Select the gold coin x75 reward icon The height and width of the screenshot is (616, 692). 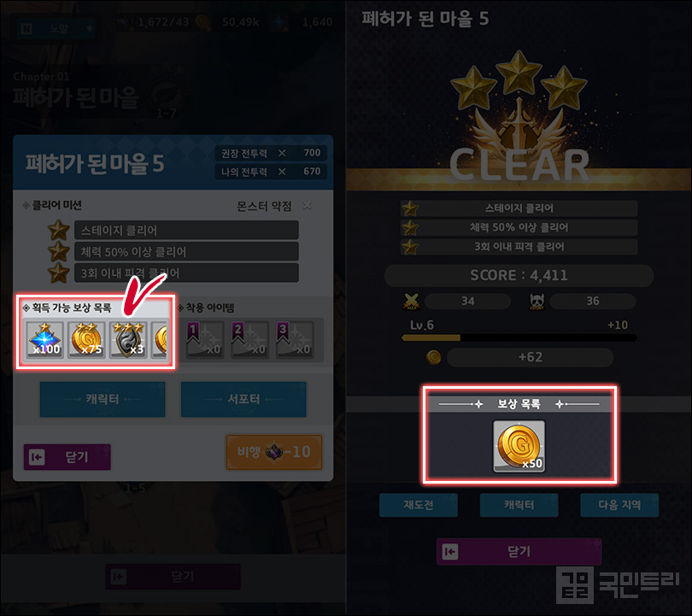(x=86, y=339)
